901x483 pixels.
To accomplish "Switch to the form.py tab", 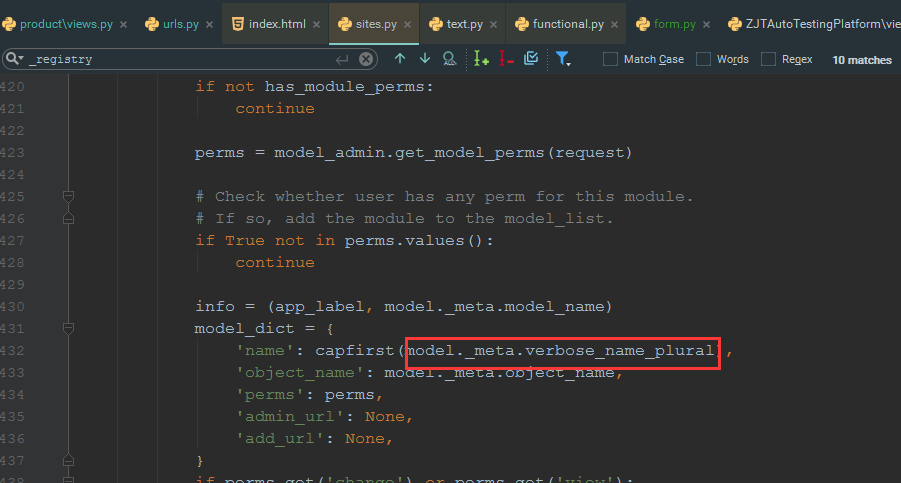I will [x=675, y=24].
